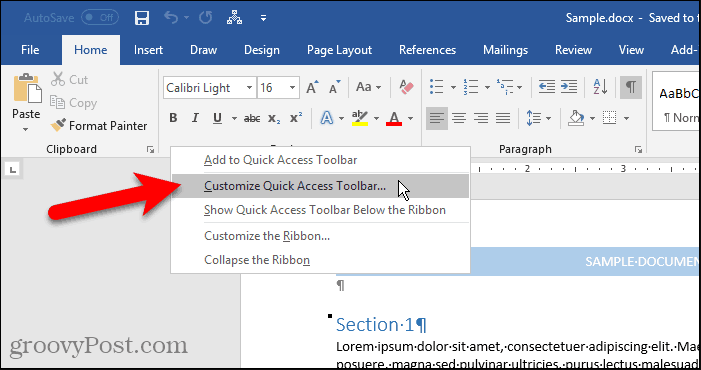
Task: Open the font size dropdown
Action: [292, 88]
